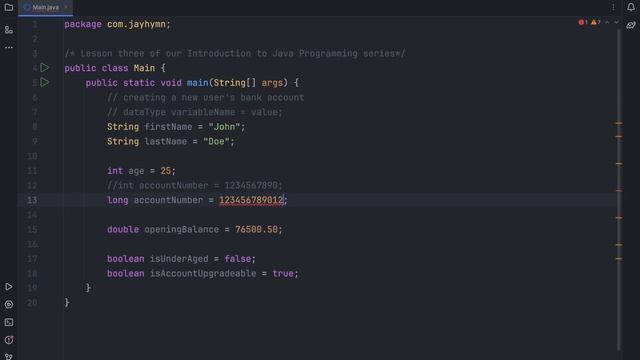Click the stripe marker beside the lastName line
The image size is (640, 360).
[x=619, y=137]
